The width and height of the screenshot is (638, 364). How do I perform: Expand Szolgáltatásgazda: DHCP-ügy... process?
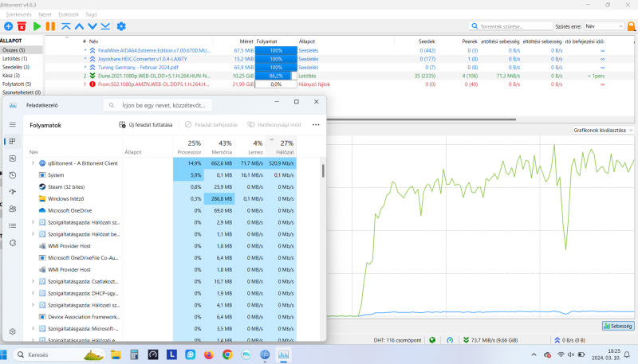click(33, 293)
